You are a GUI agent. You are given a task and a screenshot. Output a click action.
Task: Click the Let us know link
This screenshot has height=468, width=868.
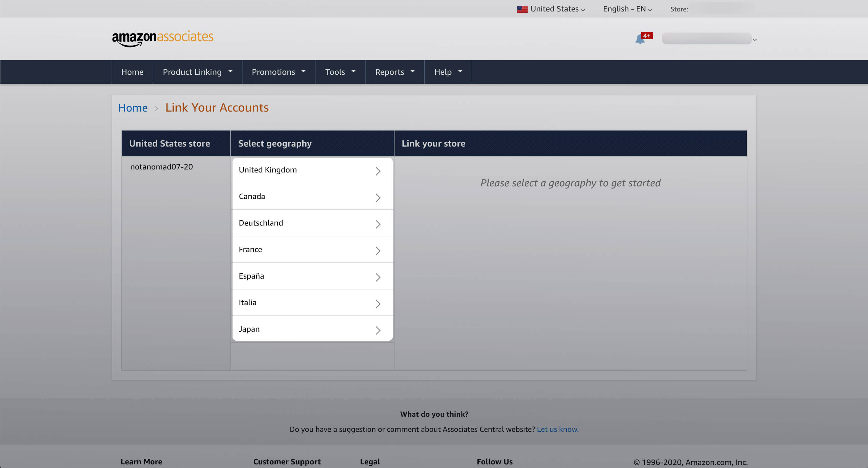coord(557,429)
